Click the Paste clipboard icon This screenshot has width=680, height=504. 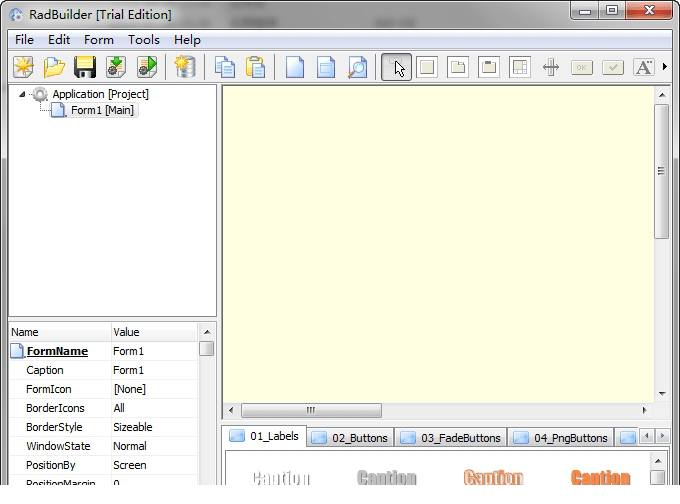[x=256, y=67]
